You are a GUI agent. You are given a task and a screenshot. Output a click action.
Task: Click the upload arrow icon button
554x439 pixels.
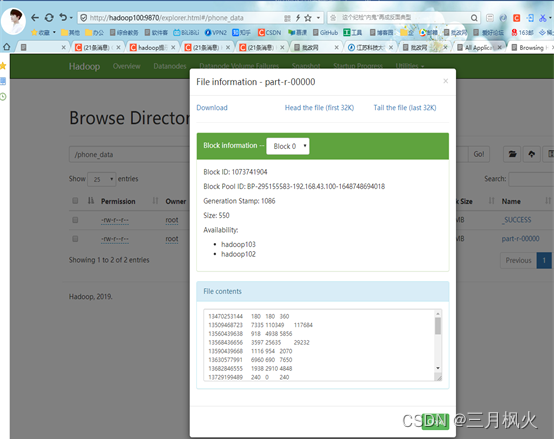tap(531, 154)
